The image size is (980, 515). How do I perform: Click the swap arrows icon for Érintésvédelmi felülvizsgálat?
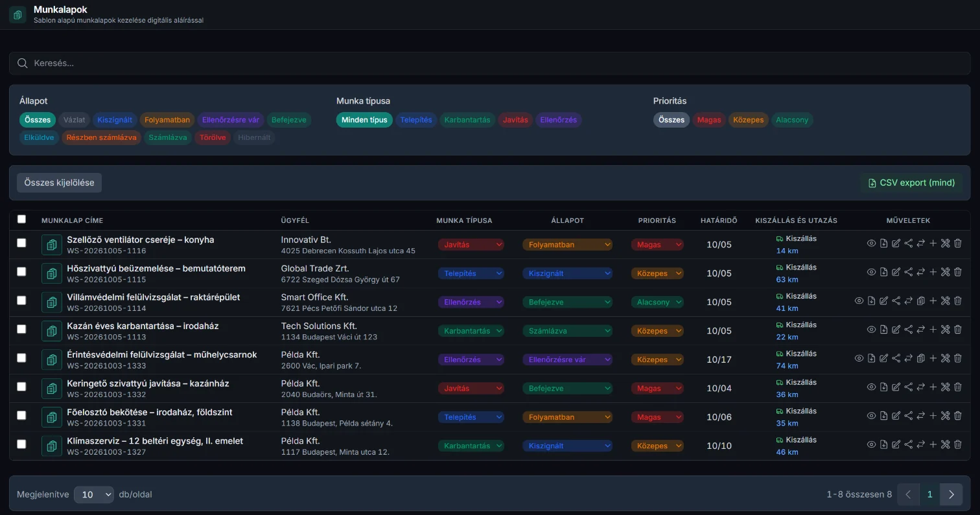(x=908, y=358)
